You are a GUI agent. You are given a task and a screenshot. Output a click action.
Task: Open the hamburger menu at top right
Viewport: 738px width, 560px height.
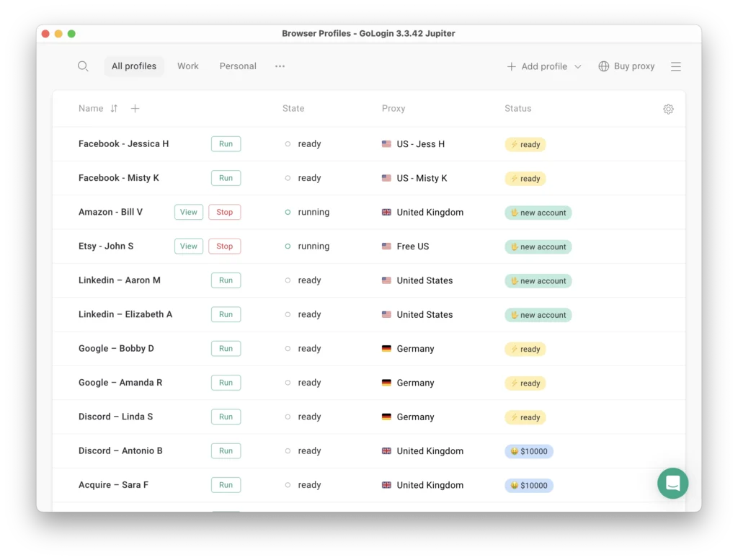[676, 66]
